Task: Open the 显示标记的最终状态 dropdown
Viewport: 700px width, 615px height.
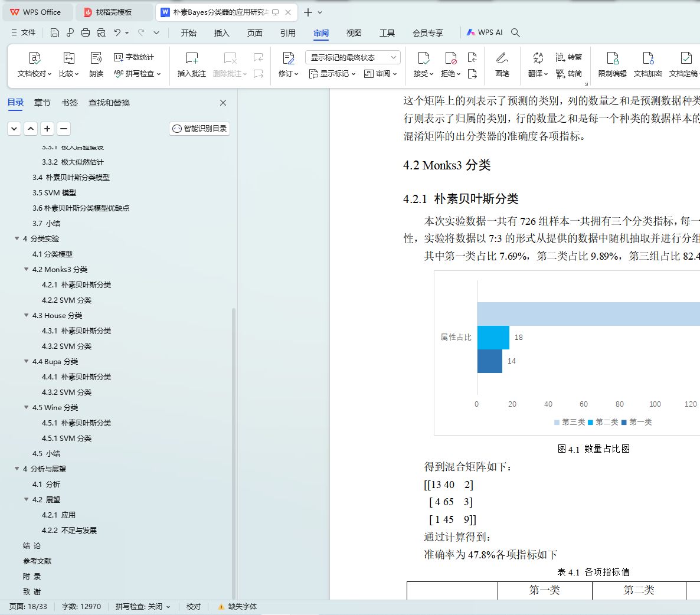Action: click(353, 57)
